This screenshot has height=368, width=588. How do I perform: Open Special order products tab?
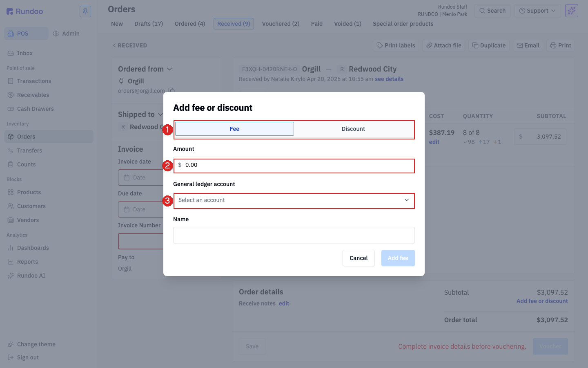tap(403, 24)
